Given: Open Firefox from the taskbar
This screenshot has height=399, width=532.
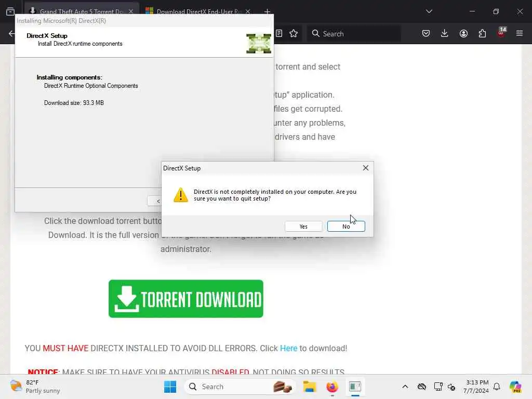Looking at the screenshot, I should pyautogui.click(x=332, y=387).
